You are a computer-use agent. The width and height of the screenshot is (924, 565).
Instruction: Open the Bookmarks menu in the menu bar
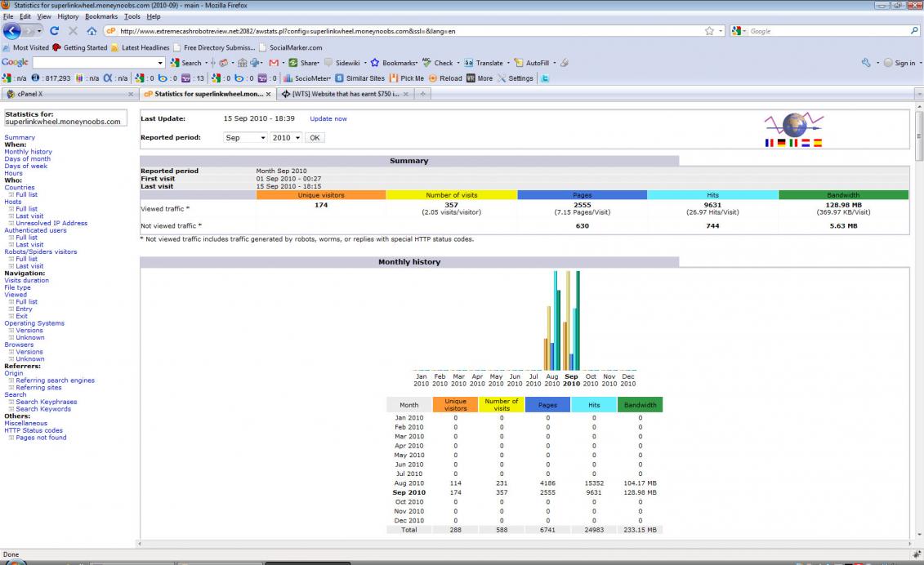pos(101,16)
